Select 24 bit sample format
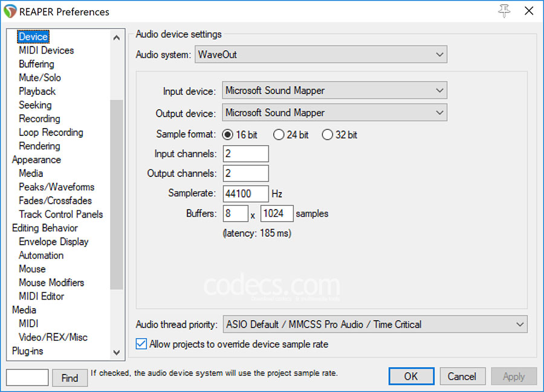Screen dimensions: 544x392 tap(291, 135)
